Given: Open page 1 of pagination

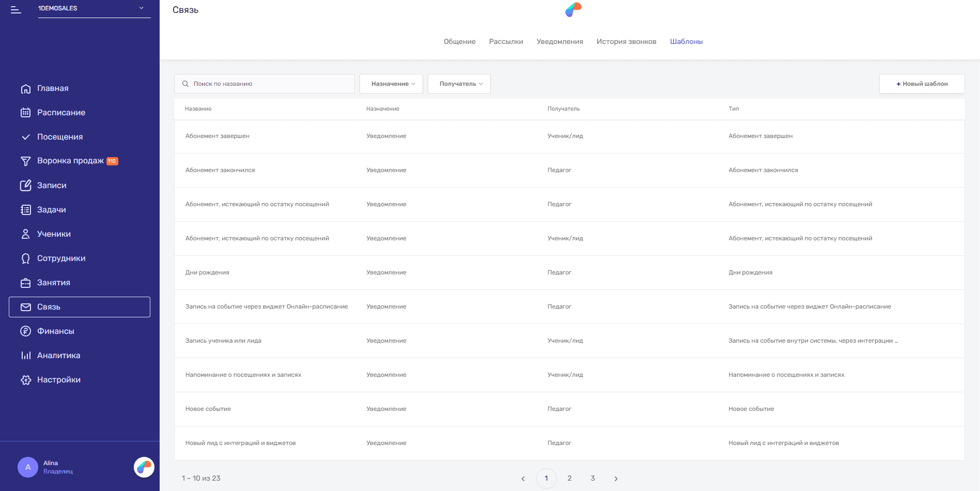Looking at the screenshot, I should 546,479.
